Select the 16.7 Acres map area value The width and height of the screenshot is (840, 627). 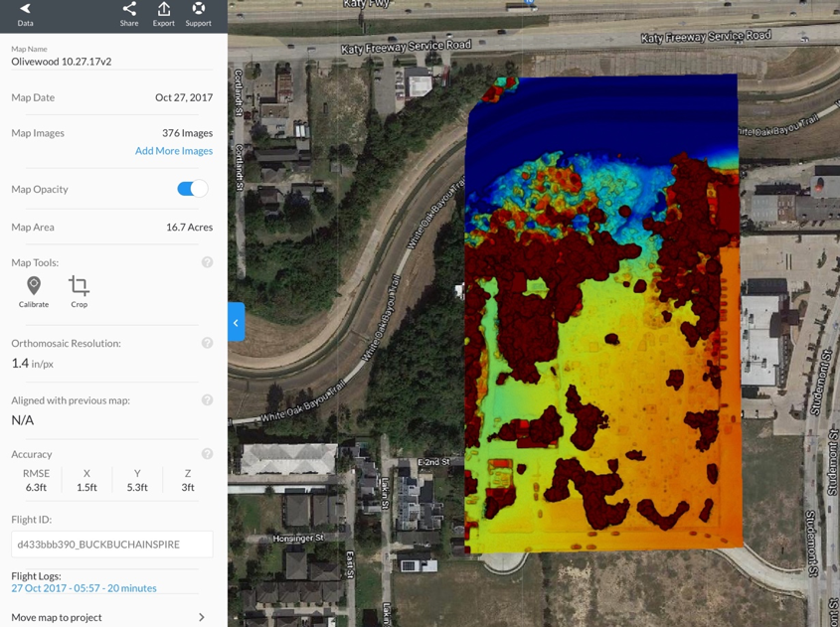pos(189,227)
